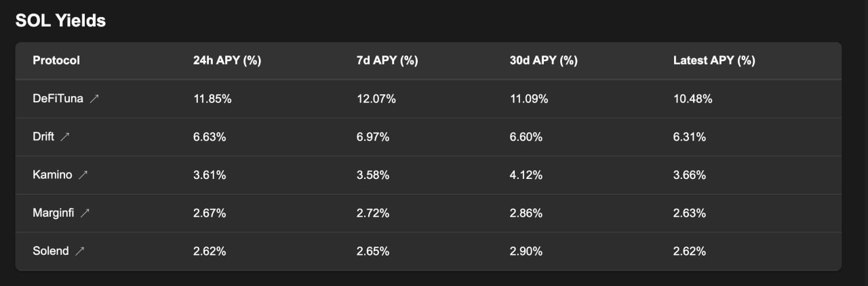The height and width of the screenshot is (286, 868).
Task: Click the external link arrow beside DeFiTuna
Action: [x=94, y=99]
